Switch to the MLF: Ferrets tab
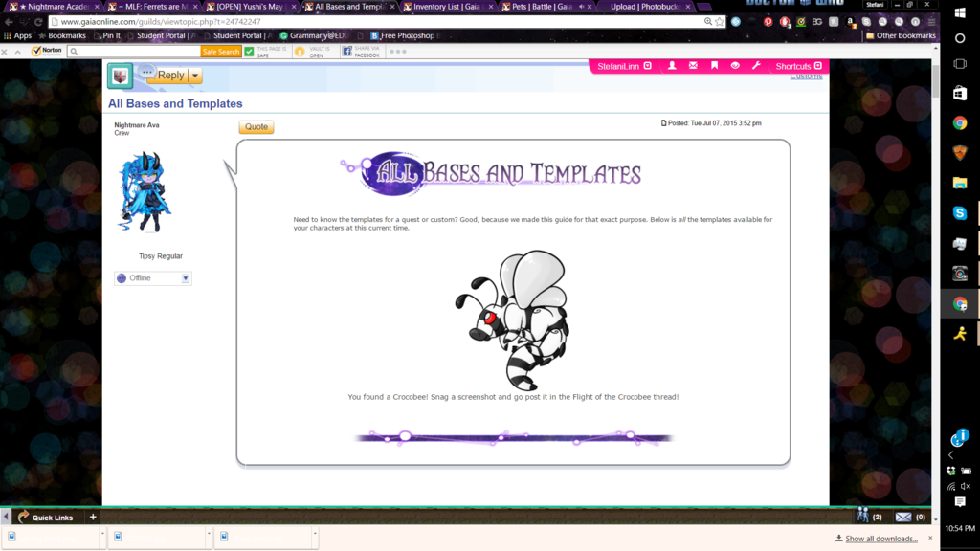This screenshot has width=980, height=551. pos(152,7)
